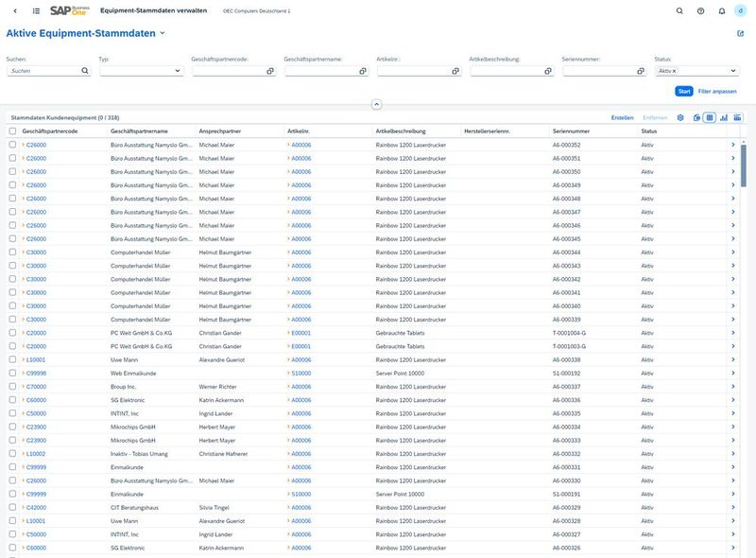756x558 pixels.
Task: Open the Aktive Equipment-Stammdaten view selector
Action: tap(163, 33)
